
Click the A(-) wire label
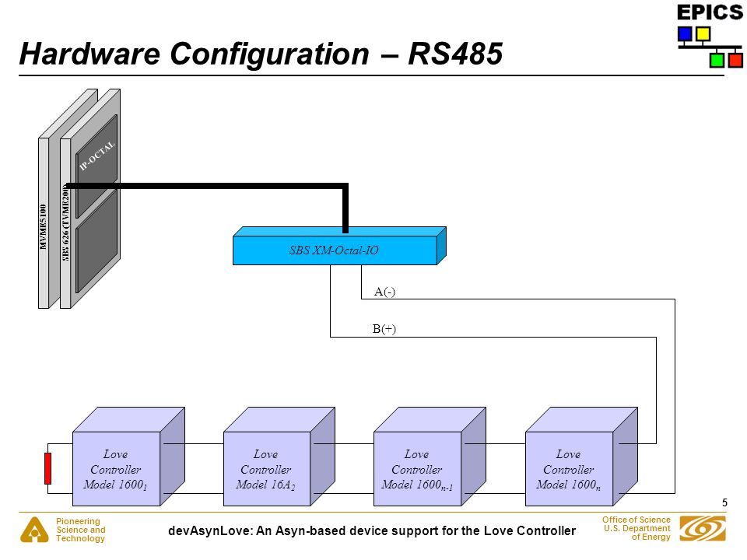click(x=384, y=292)
